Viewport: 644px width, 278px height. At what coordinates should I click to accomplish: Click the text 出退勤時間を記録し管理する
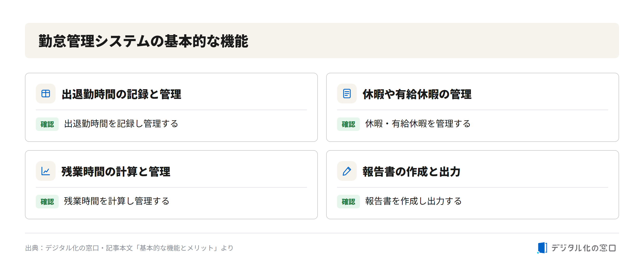[x=121, y=124]
